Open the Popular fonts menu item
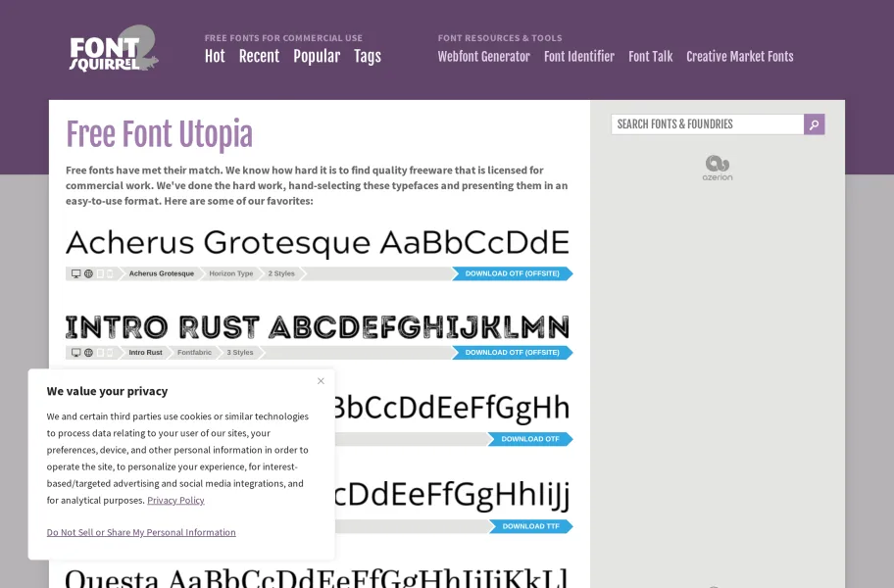894x588 pixels. point(317,57)
